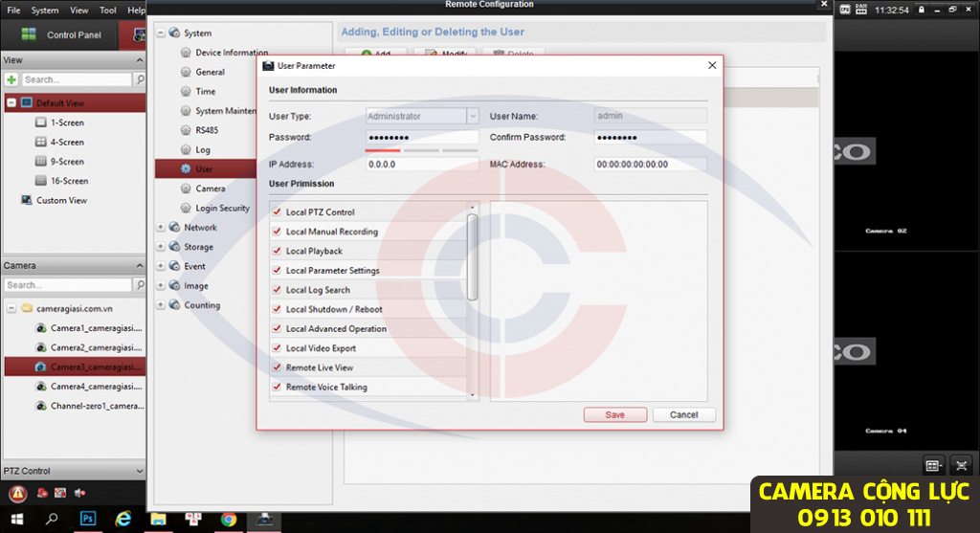Select the 9-Screen layout icon
The height and width of the screenshot is (533, 980).
pos(40,161)
